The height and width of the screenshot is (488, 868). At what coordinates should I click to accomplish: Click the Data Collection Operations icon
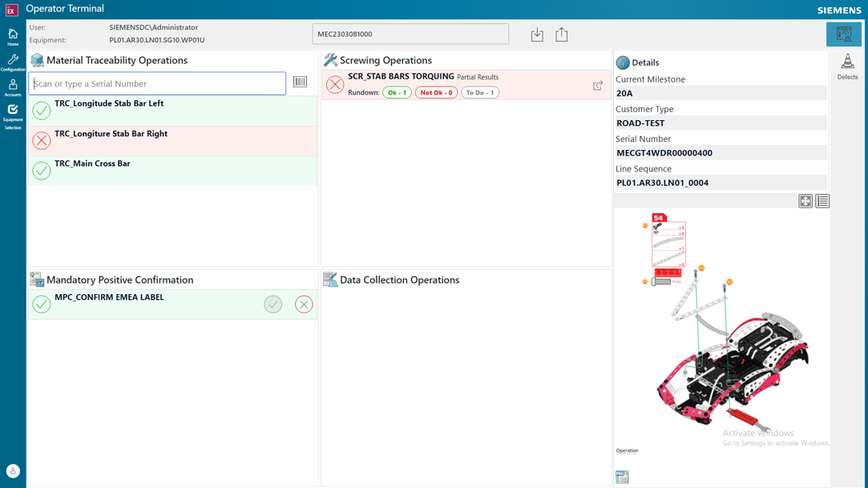tap(330, 280)
